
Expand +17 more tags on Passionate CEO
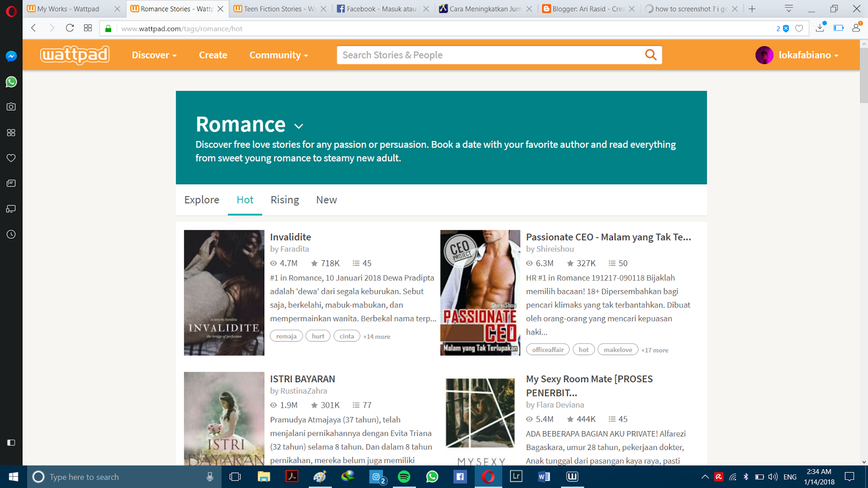pyautogui.click(x=655, y=350)
